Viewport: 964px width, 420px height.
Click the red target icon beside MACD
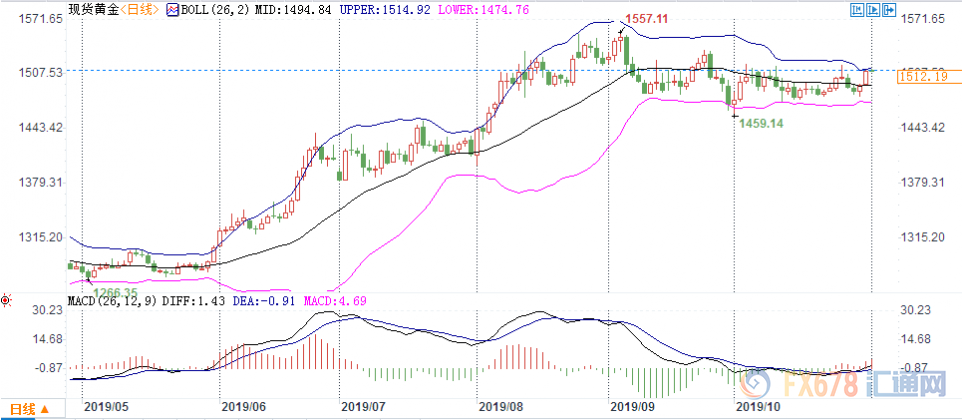[6, 301]
